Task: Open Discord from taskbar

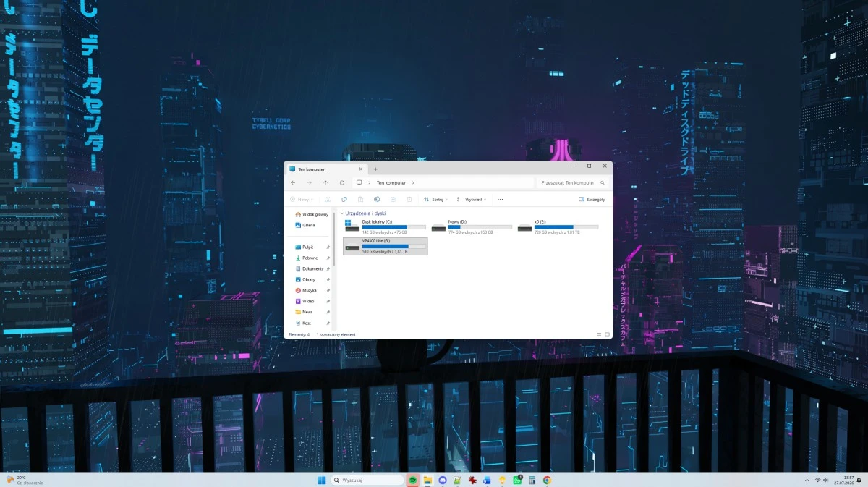Action: coord(443,480)
